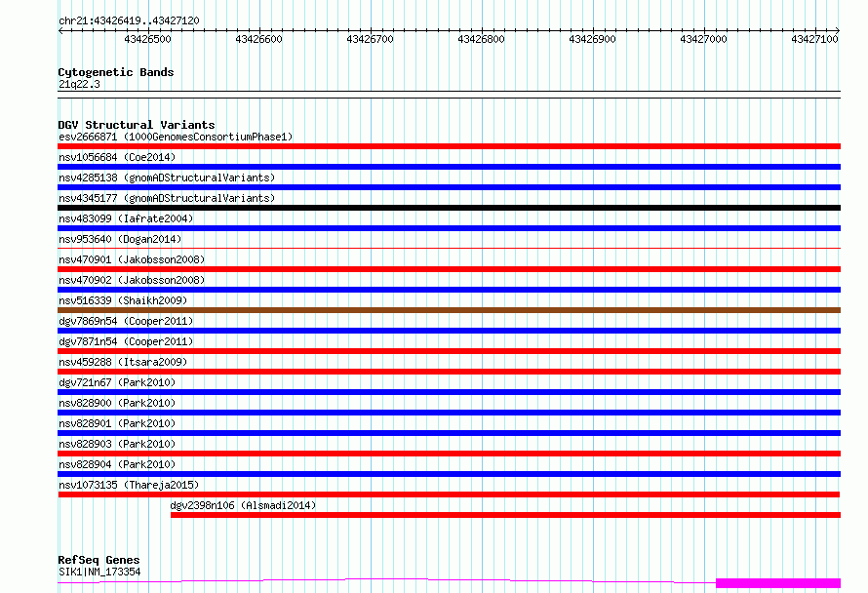Select the 21q22.3 band label

tap(79, 84)
